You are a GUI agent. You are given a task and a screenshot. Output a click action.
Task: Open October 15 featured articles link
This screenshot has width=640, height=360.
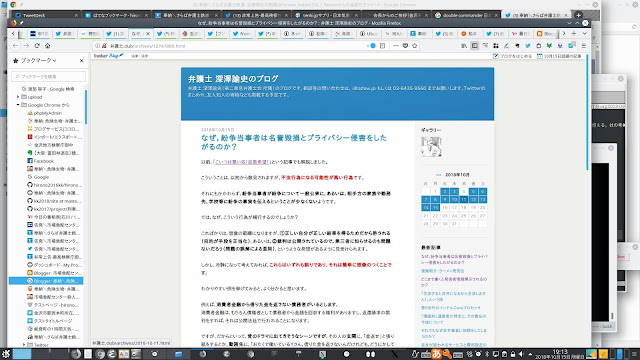[x=559, y=56]
